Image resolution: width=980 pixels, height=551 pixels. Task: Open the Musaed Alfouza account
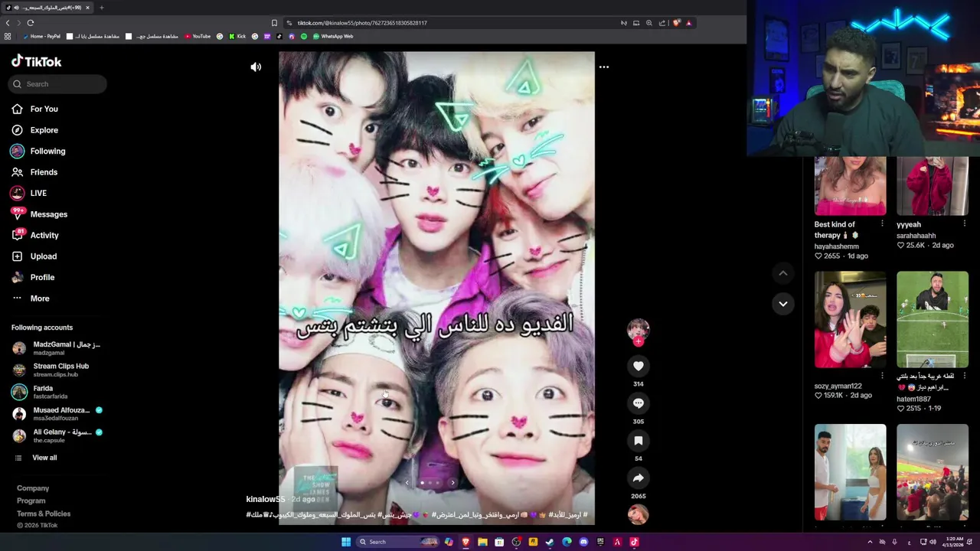coord(58,414)
